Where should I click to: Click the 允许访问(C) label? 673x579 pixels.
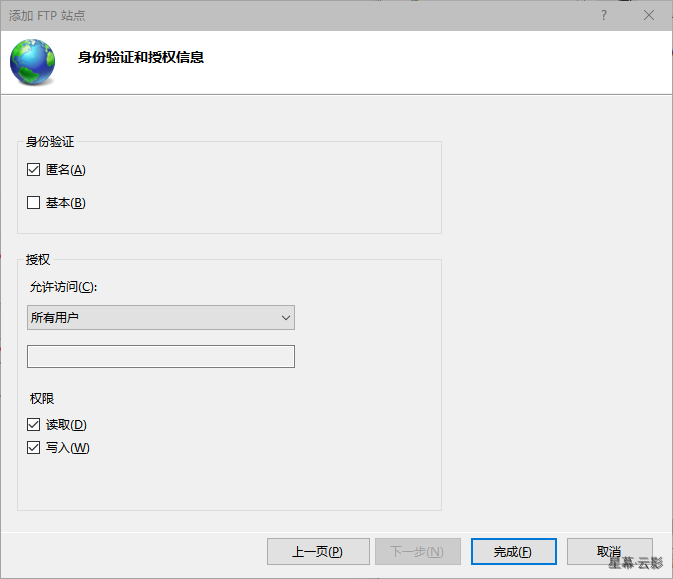pos(64,287)
